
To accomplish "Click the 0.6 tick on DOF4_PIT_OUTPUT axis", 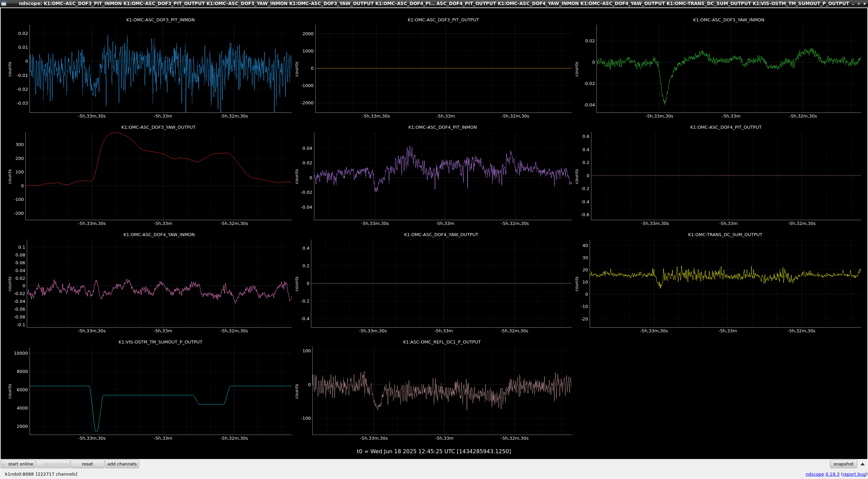I will click(x=586, y=136).
